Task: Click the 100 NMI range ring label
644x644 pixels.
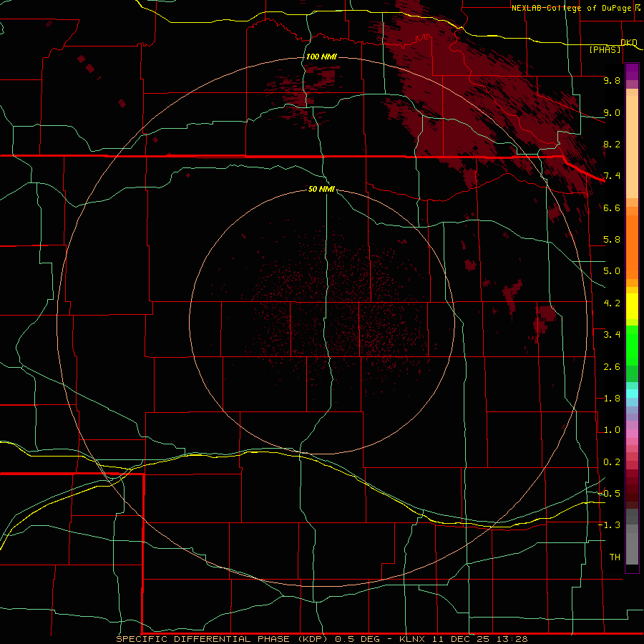Action: click(321, 57)
